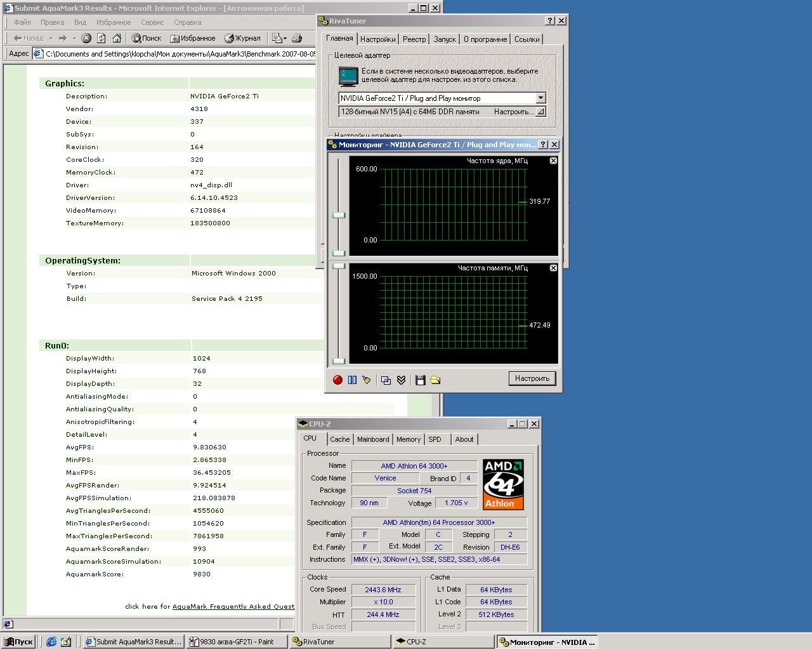Screen dimensions: 812x650
Task: Switch to the Cache tab in CPU-Z
Action: (x=339, y=439)
